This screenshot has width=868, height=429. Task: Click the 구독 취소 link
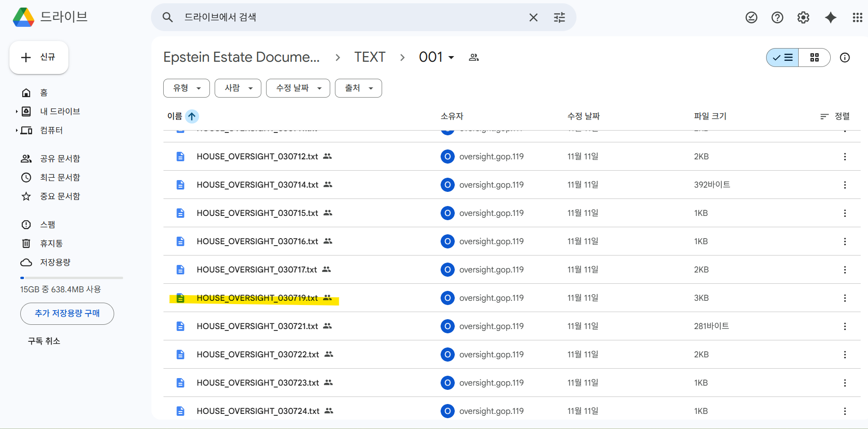pos(44,341)
